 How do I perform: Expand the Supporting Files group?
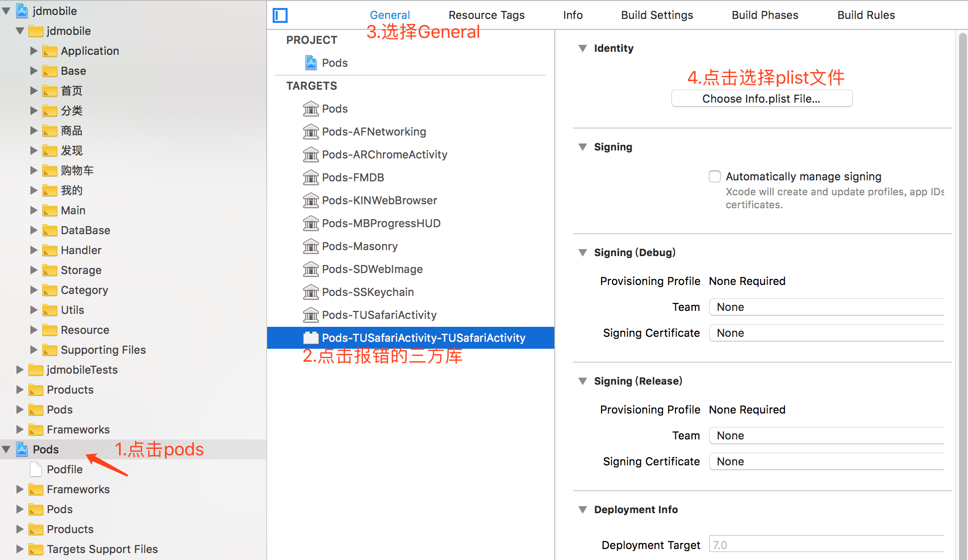coord(34,350)
